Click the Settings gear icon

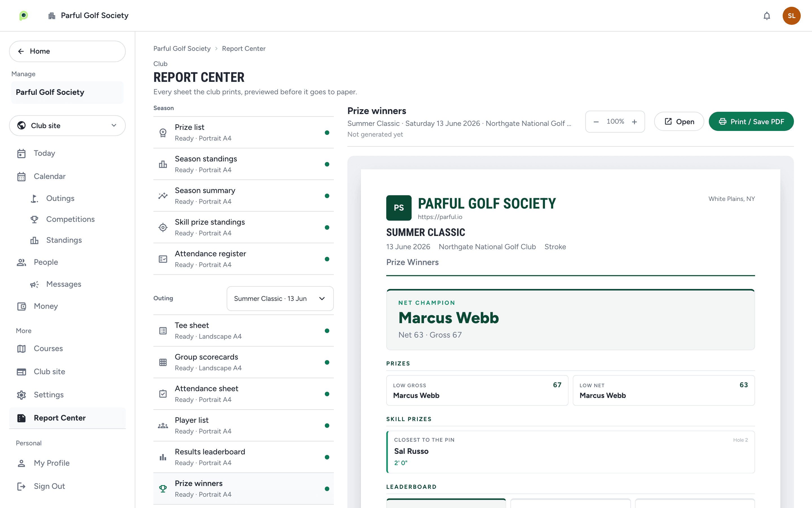pos(21,395)
